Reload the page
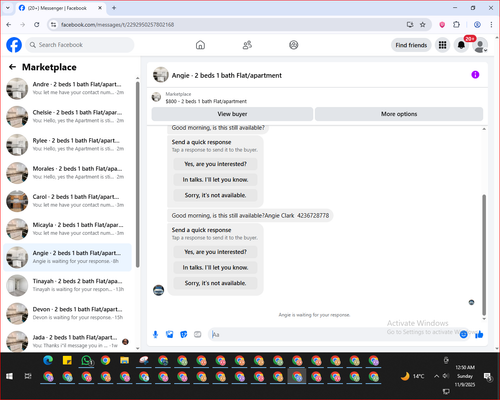The image size is (500, 400). pos(37,25)
